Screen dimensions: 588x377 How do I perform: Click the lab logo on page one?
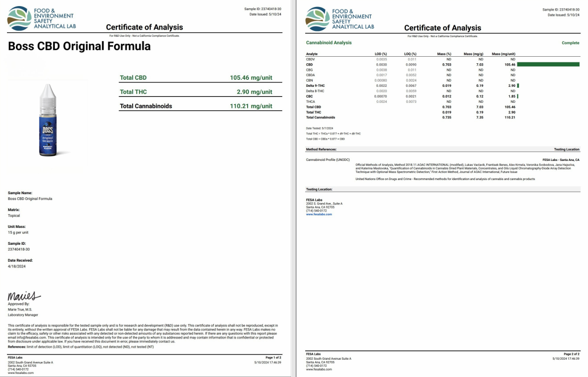41,18
